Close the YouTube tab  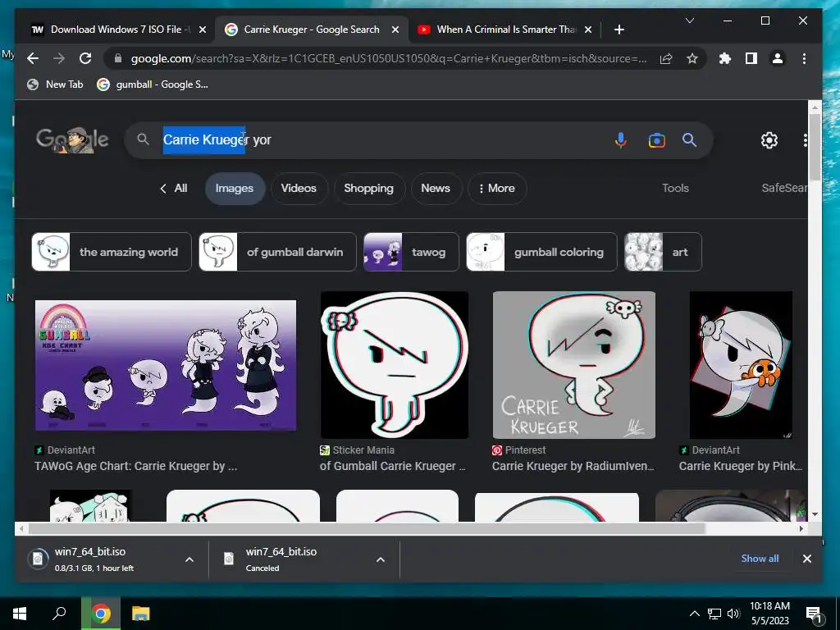587,30
